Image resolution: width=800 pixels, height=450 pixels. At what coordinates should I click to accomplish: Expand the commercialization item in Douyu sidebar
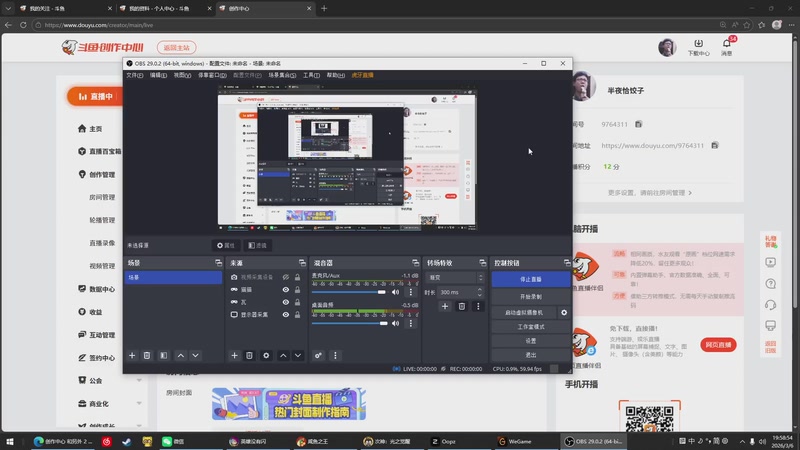point(139,404)
